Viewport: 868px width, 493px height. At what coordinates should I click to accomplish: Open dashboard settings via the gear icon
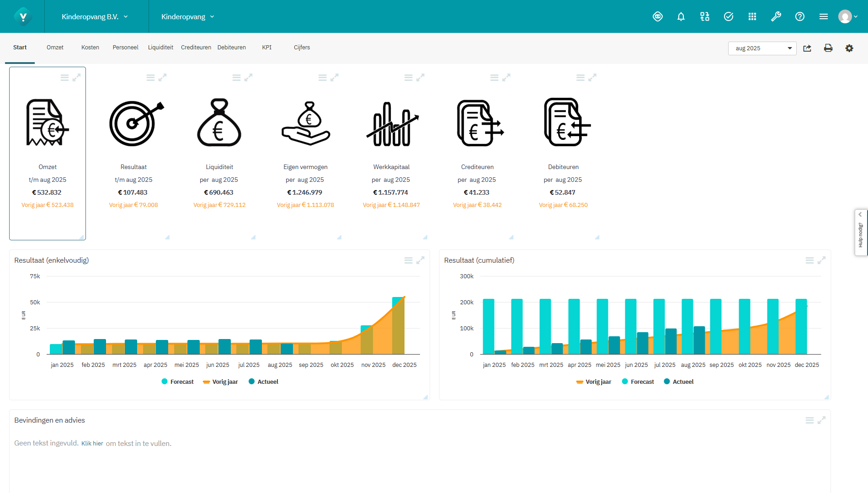pos(849,48)
